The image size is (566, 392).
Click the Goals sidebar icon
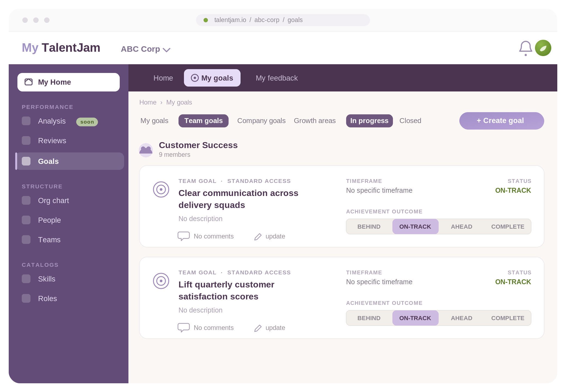pyautogui.click(x=26, y=161)
